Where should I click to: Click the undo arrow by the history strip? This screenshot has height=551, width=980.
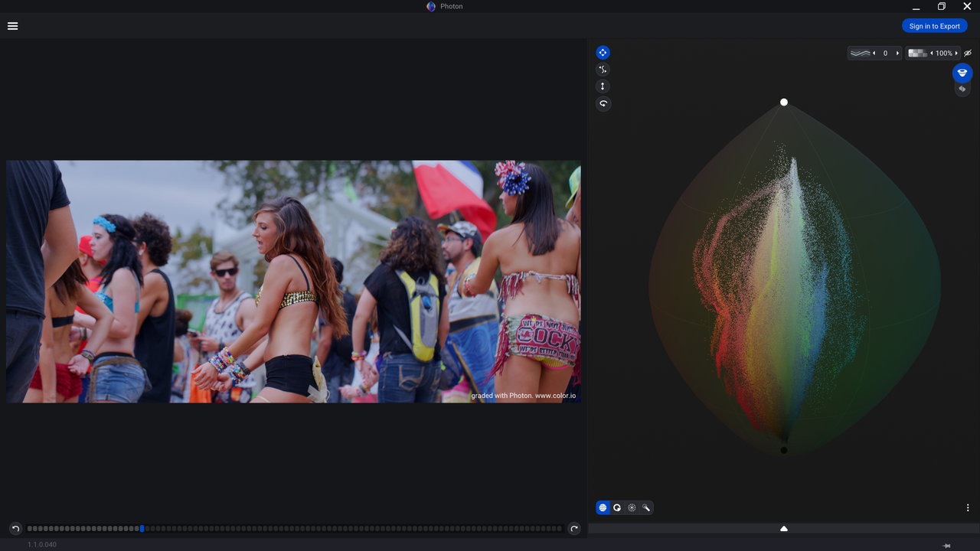(x=15, y=528)
